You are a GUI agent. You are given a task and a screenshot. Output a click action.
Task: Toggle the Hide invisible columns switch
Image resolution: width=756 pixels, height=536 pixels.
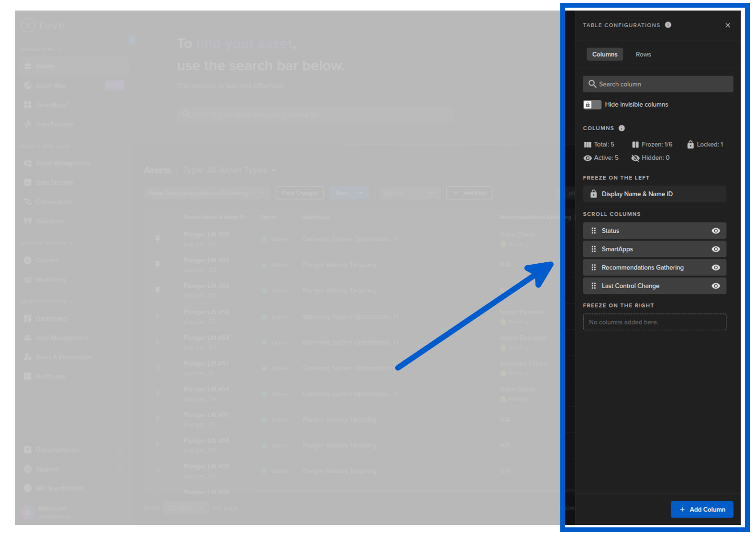[x=592, y=104]
